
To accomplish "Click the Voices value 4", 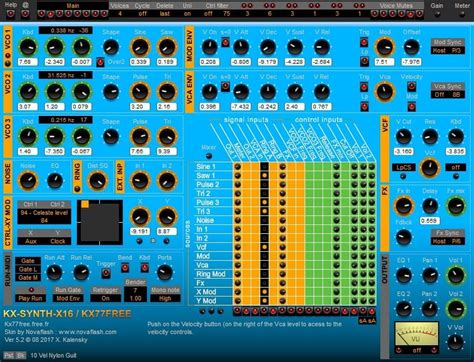I will (120, 14).
